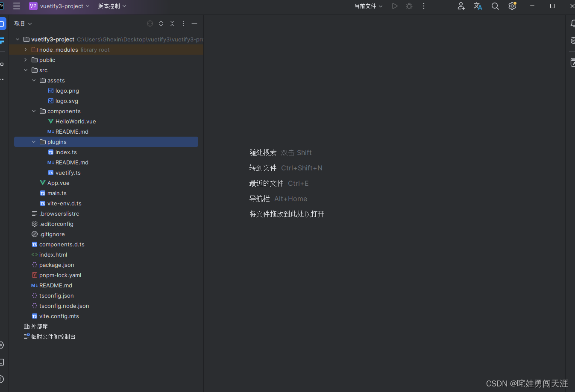Open the more actions vertical dots in title bar
The width and height of the screenshot is (575, 392).
pos(424,6)
